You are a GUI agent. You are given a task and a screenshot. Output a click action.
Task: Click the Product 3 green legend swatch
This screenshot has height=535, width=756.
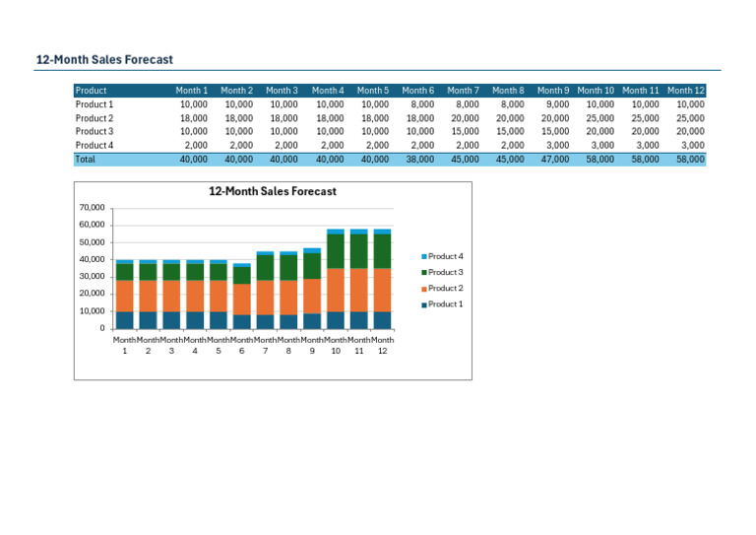pos(424,273)
